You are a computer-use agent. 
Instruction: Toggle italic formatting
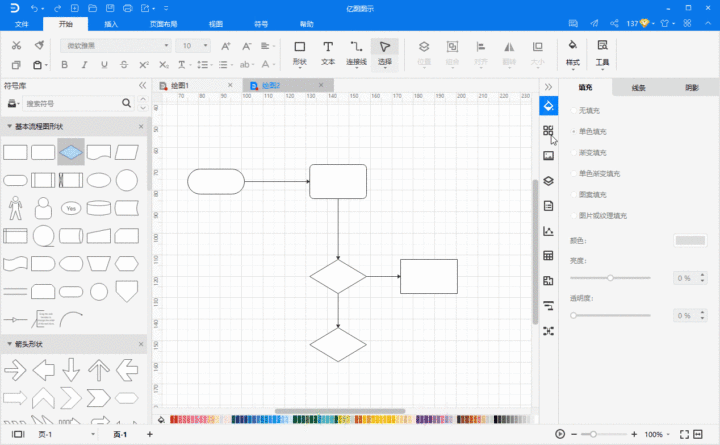click(x=84, y=65)
